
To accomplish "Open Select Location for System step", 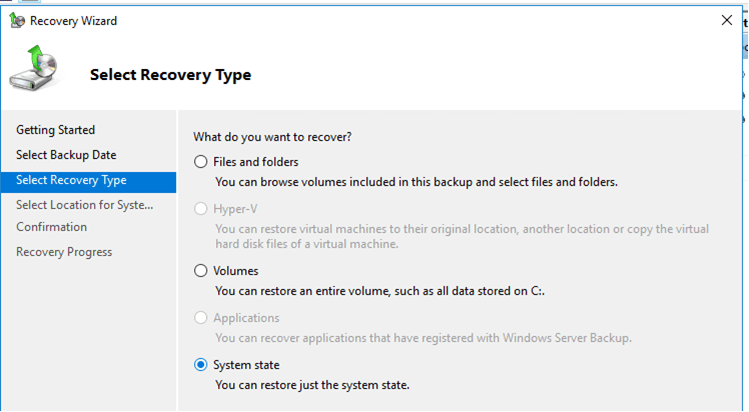I will tap(85, 205).
